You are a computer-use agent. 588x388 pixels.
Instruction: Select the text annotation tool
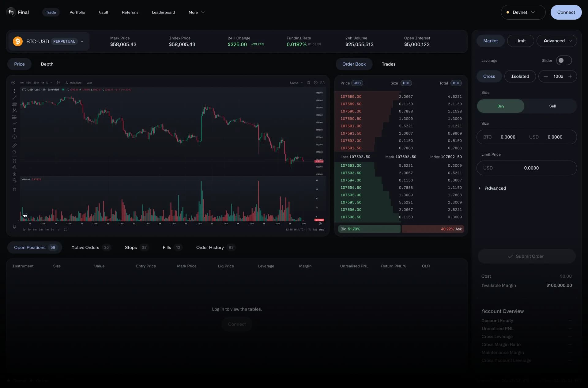click(x=14, y=130)
